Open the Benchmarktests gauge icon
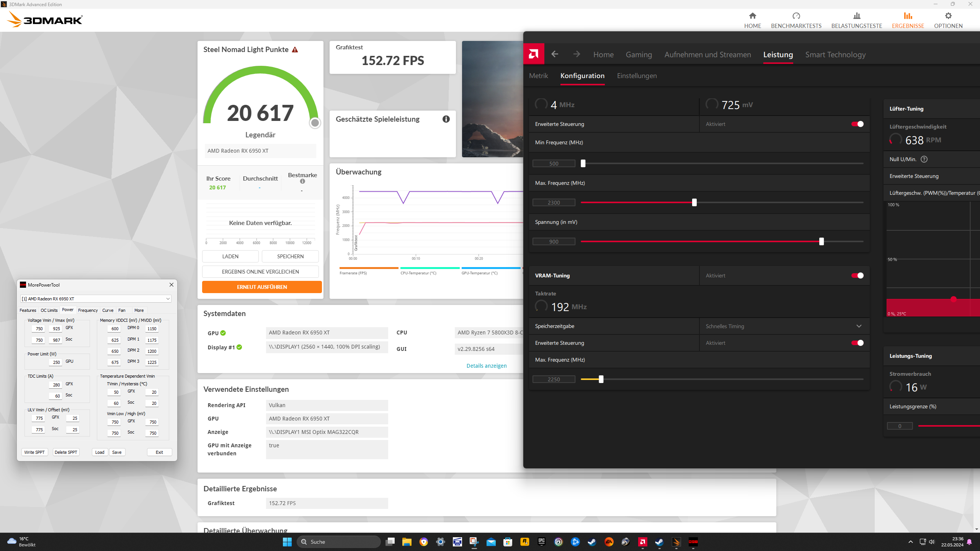 (x=796, y=16)
